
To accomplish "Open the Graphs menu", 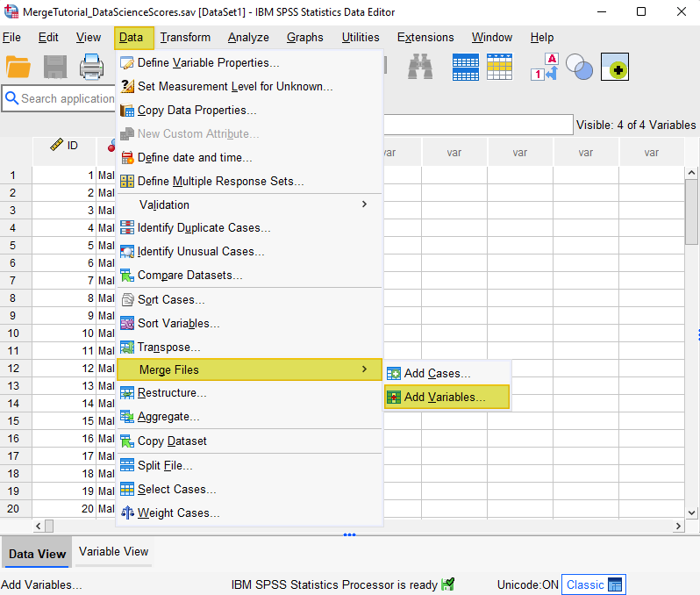I will pos(305,38).
